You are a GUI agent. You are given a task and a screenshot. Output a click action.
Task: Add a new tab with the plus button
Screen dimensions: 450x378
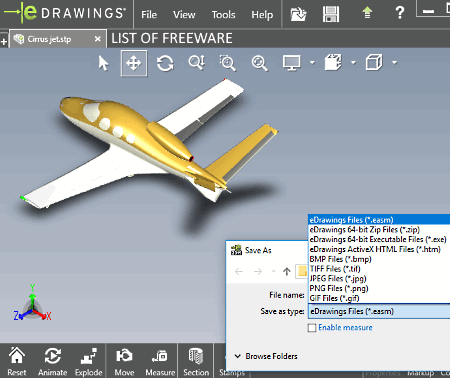pos(4,41)
